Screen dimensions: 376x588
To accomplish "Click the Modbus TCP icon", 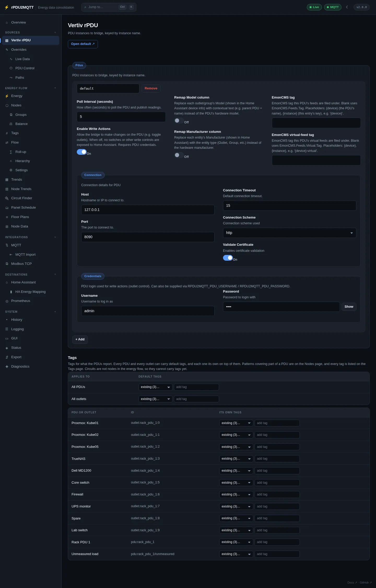I will pyautogui.click(x=7, y=264).
